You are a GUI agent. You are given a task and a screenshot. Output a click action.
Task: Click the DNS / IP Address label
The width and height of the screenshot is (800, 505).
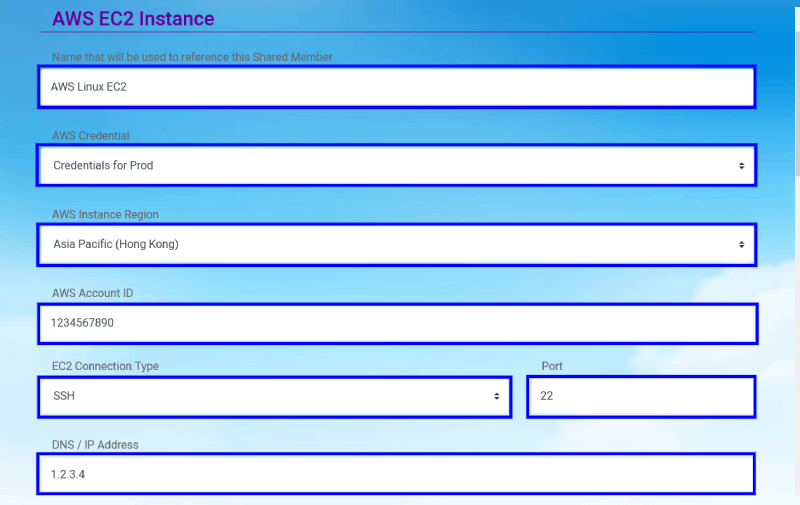tap(95, 445)
